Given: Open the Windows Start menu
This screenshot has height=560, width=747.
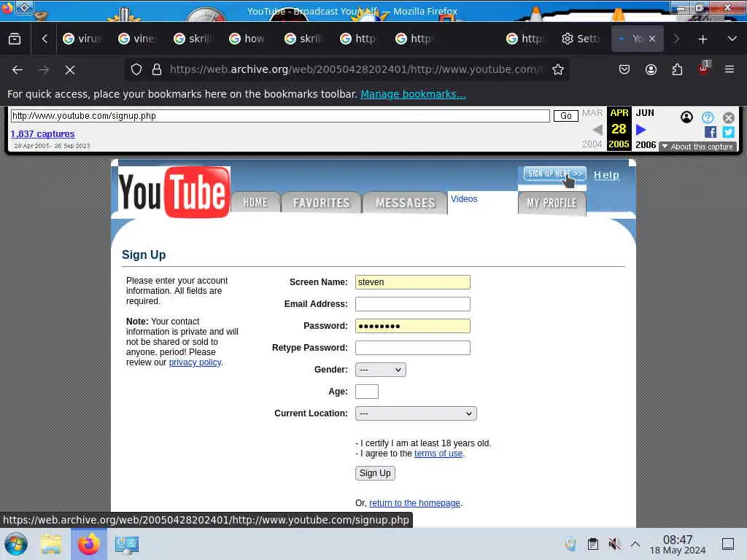Looking at the screenshot, I should [x=16, y=544].
